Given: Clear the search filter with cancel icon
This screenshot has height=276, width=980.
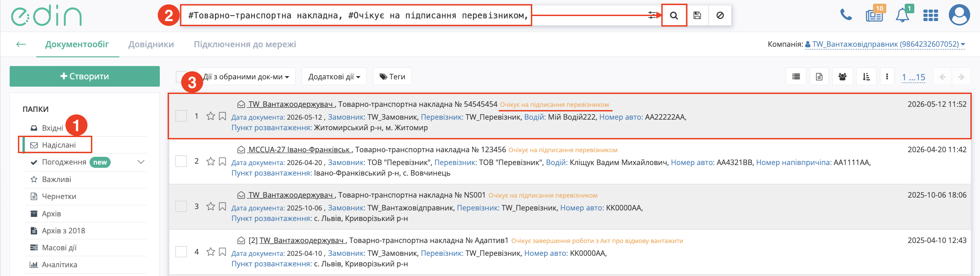Looking at the screenshot, I should pos(720,16).
